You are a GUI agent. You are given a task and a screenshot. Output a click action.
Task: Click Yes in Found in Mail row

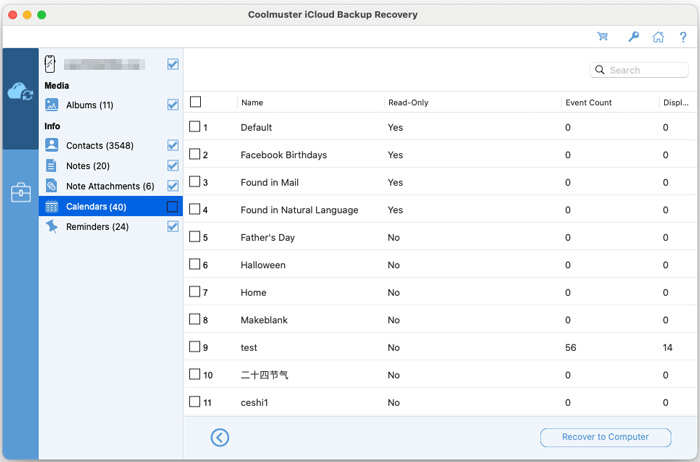[x=395, y=183]
